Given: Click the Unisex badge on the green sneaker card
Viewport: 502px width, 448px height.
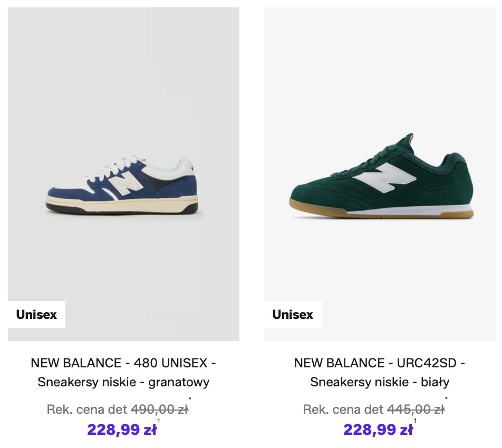Looking at the screenshot, I should tap(293, 315).
